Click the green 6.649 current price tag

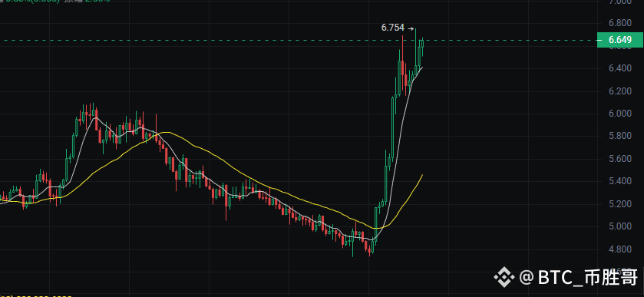pyautogui.click(x=620, y=40)
